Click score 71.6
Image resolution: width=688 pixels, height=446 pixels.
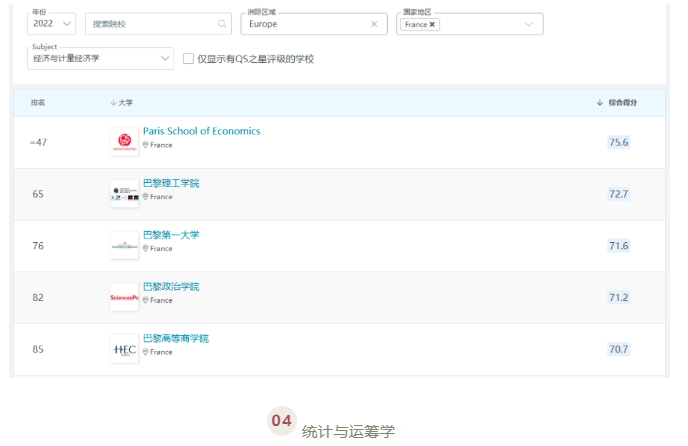point(619,246)
